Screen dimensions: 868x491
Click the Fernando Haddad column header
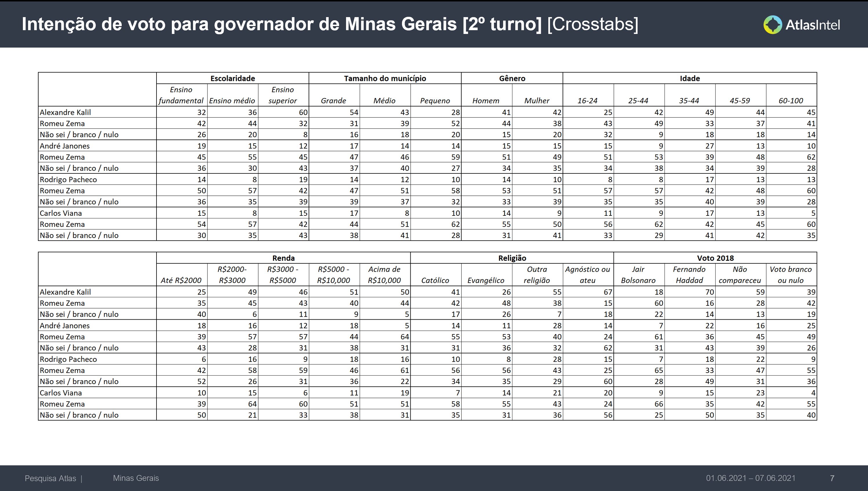(x=689, y=274)
